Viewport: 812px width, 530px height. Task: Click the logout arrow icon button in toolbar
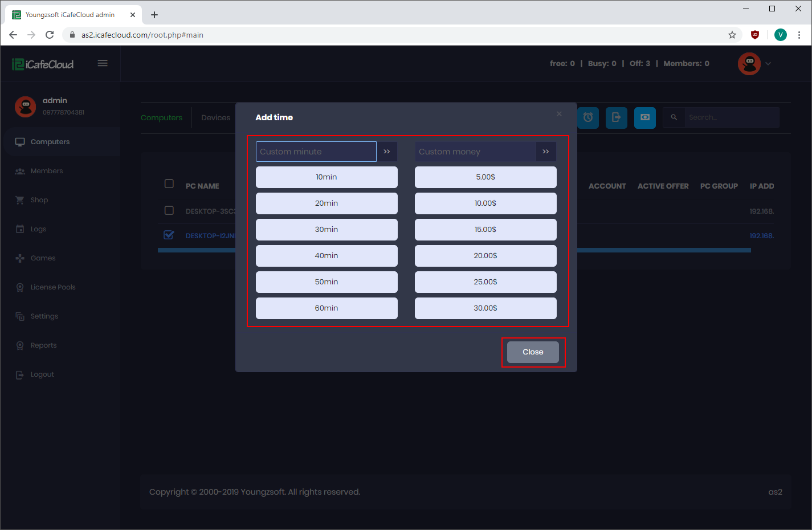click(x=616, y=117)
